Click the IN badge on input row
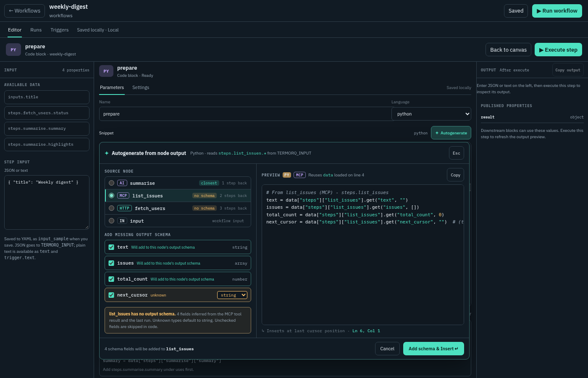This screenshot has height=378, width=588. 122,221
